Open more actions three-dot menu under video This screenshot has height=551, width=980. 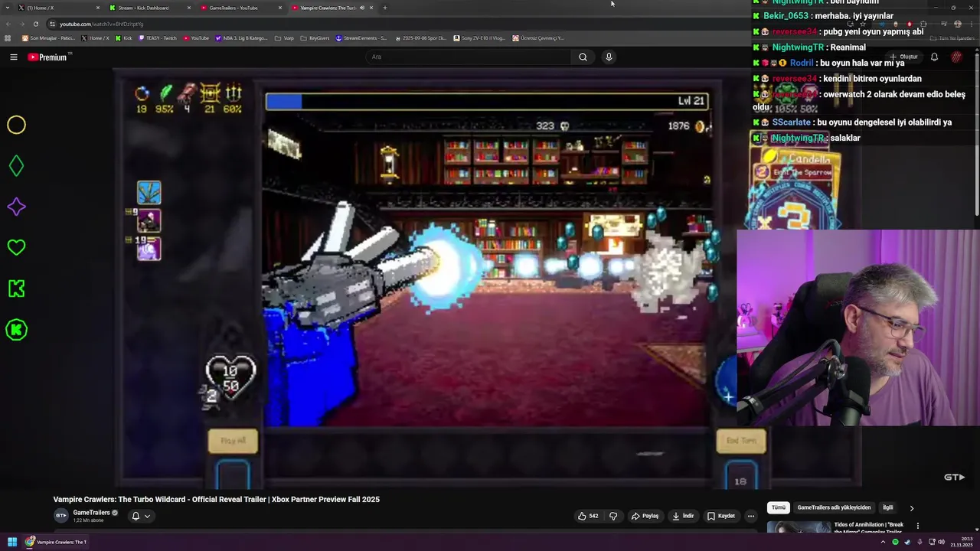pos(751,516)
